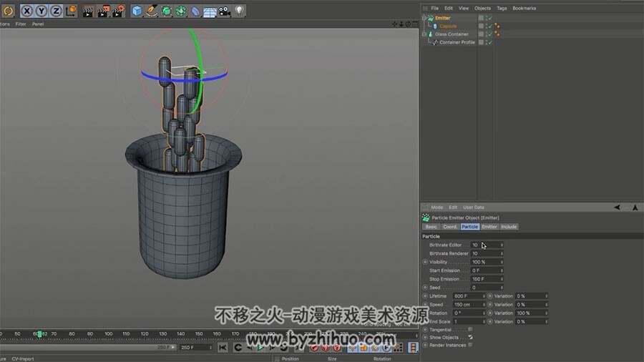
Task: Toggle the Render Instances checkbox
Action: tap(470, 345)
